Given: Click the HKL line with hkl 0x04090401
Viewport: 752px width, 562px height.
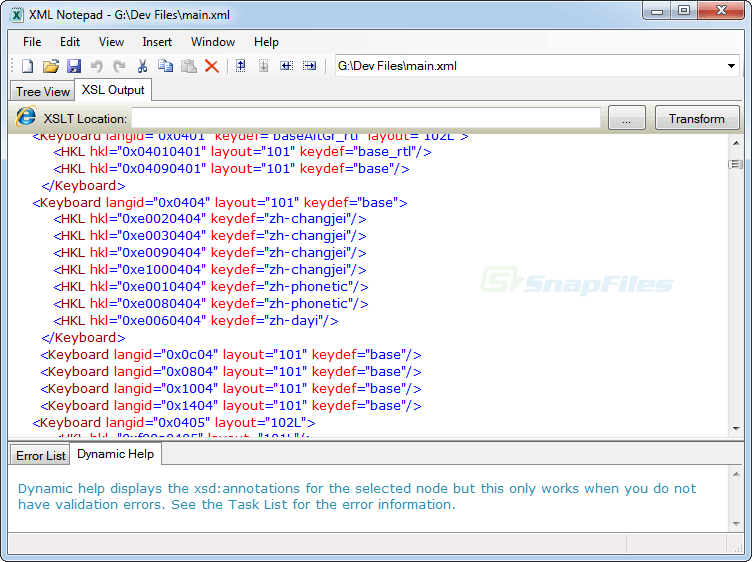Looking at the screenshot, I should click(231, 169).
